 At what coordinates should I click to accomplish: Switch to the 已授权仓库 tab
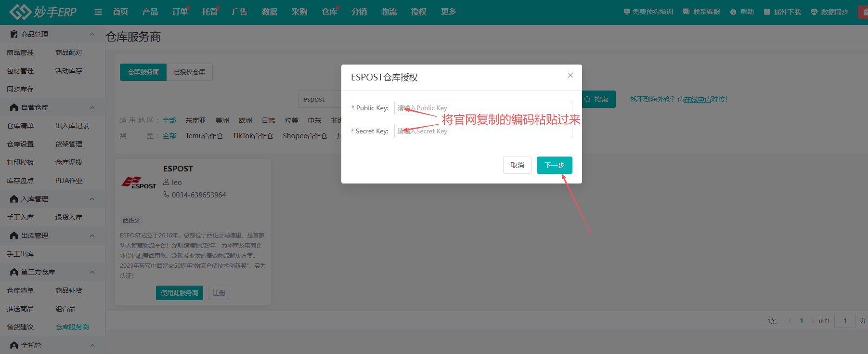(x=189, y=72)
